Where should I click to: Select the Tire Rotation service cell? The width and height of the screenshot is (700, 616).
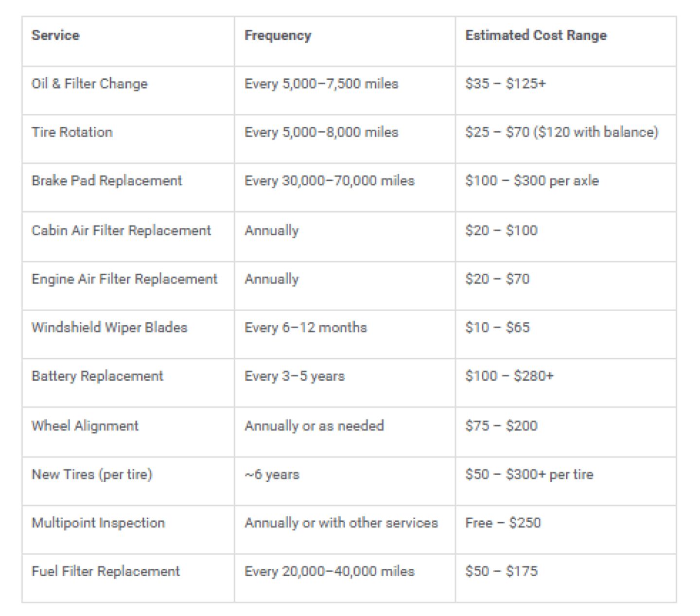tap(72, 132)
